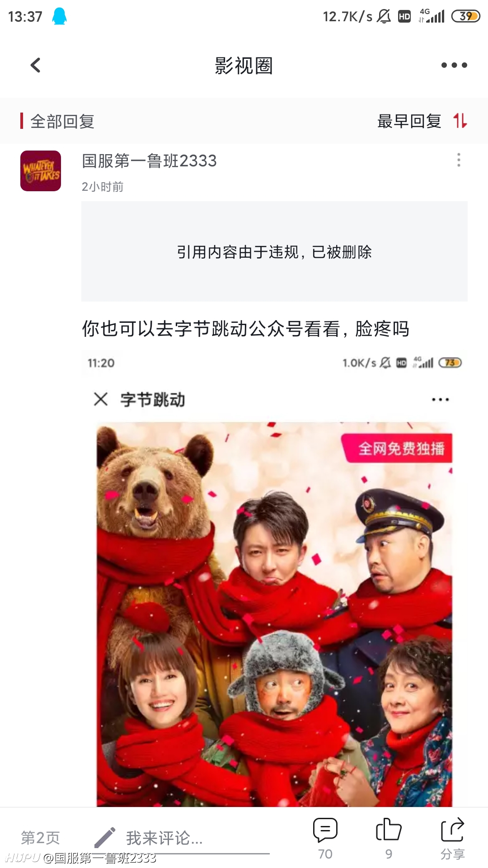Tap the pencil icon to compose
The width and height of the screenshot is (488, 868).
pos(105,838)
